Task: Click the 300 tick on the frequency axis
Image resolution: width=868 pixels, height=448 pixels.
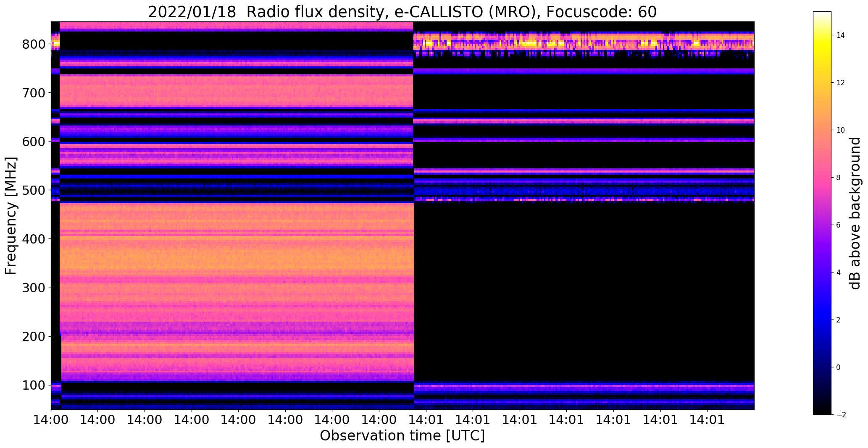Action: click(x=34, y=288)
